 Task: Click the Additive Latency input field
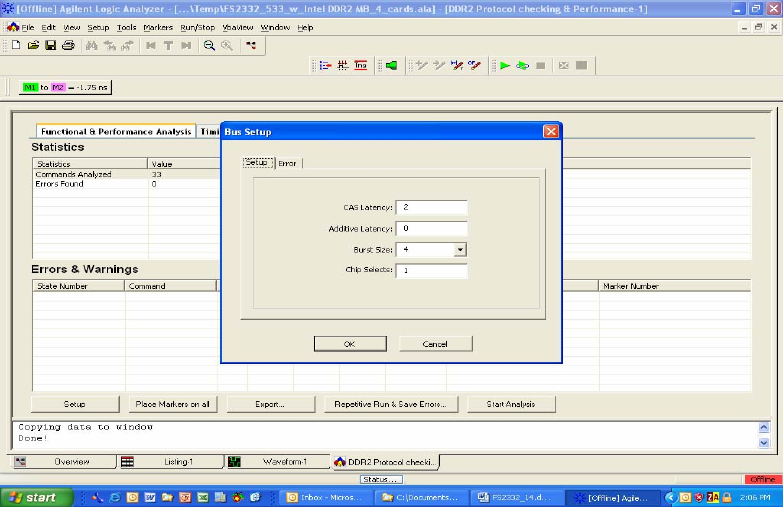431,229
